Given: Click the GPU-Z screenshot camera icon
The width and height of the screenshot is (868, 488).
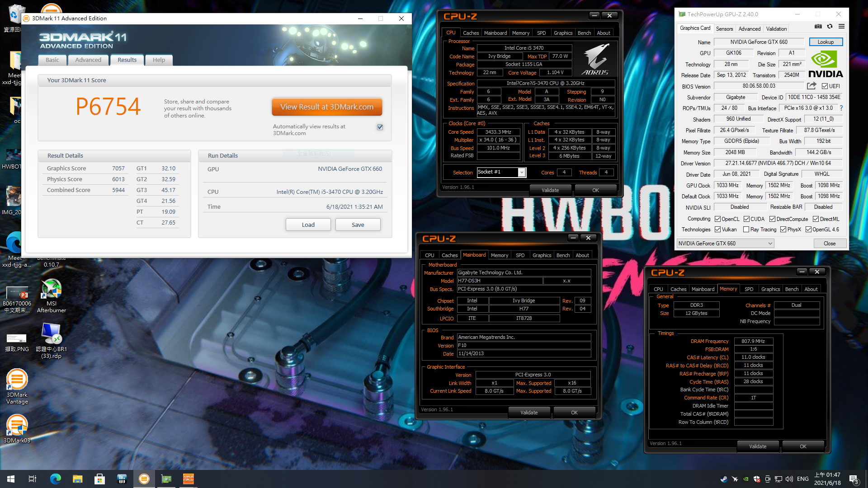Looking at the screenshot, I should [x=818, y=27].
